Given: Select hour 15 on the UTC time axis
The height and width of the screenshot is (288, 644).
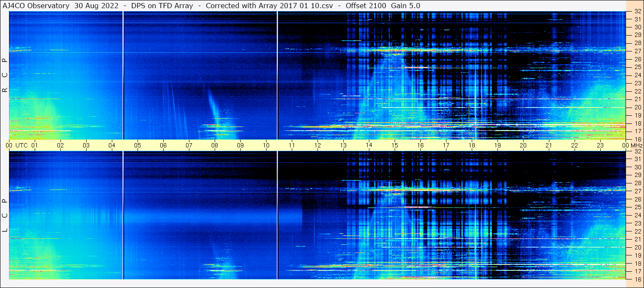Looking at the screenshot, I should pyautogui.click(x=395, y=145).
